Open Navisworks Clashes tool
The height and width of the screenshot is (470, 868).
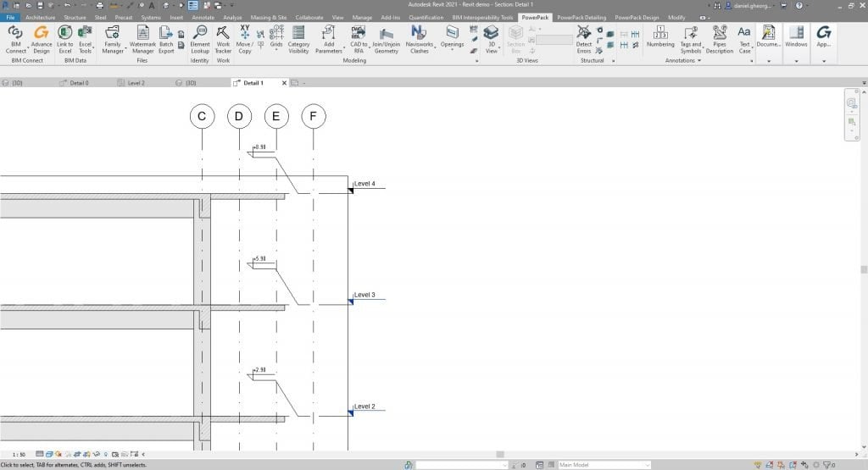click(x=419, y=39)
